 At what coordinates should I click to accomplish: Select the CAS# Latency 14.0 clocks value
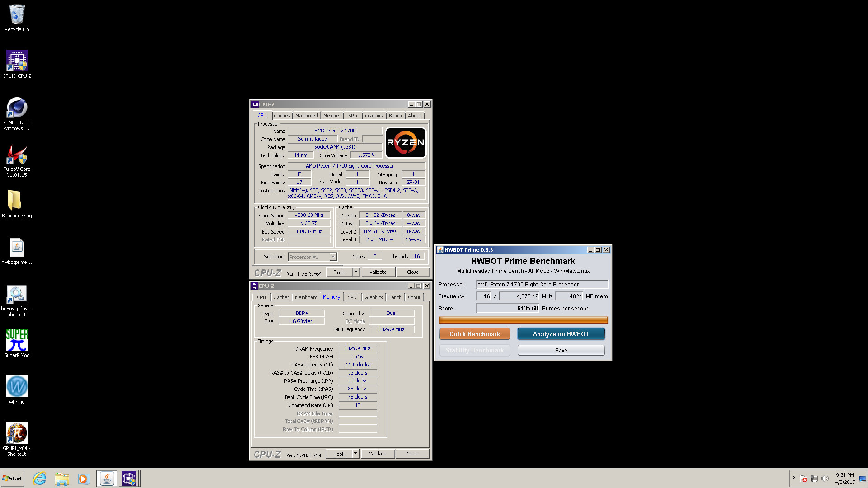358,365
